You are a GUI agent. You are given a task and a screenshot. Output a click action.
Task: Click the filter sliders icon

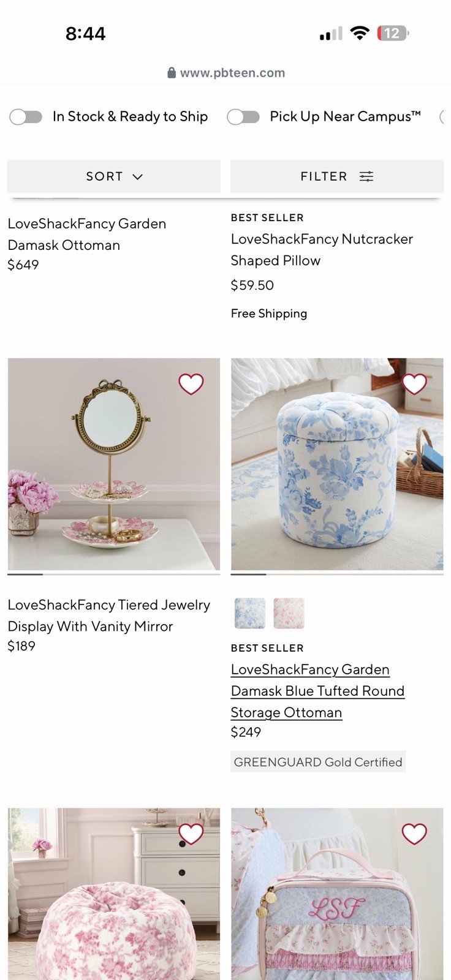click(366, 176)
